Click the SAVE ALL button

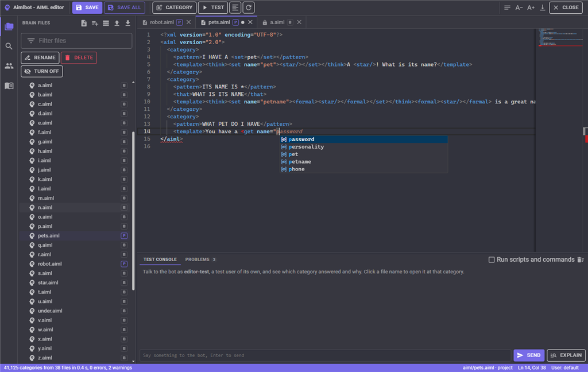point(125,7)
